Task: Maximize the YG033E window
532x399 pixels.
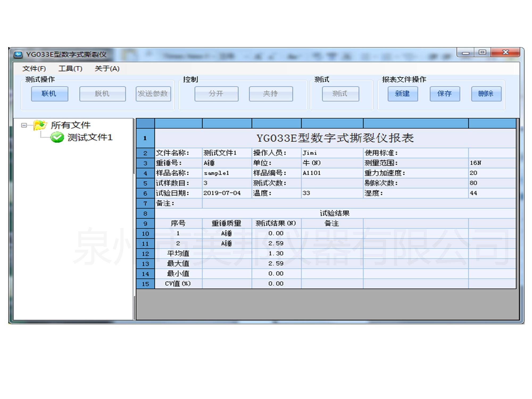Action: [482, 52]
